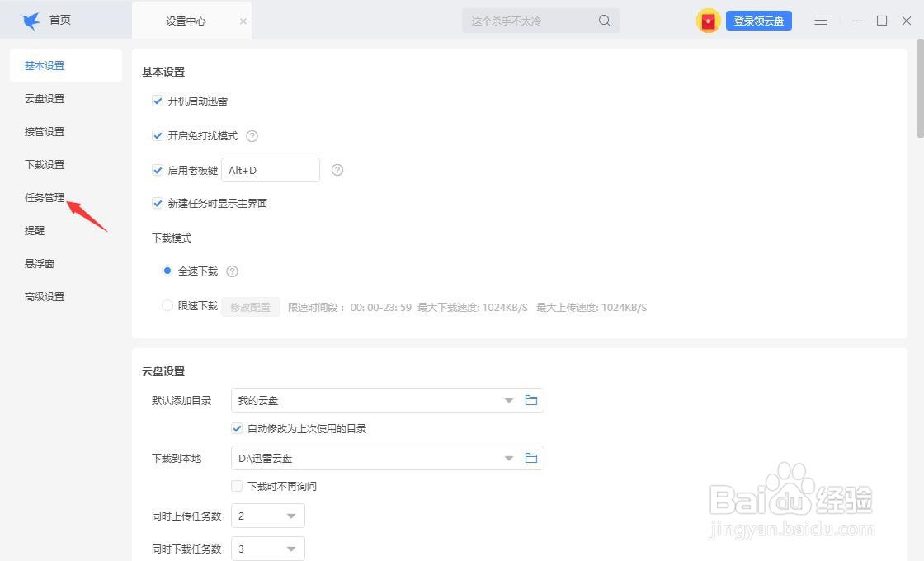Open 下载设置 in sidebar
This screenshot has width=924, height=561.
(x=45, y=165)
